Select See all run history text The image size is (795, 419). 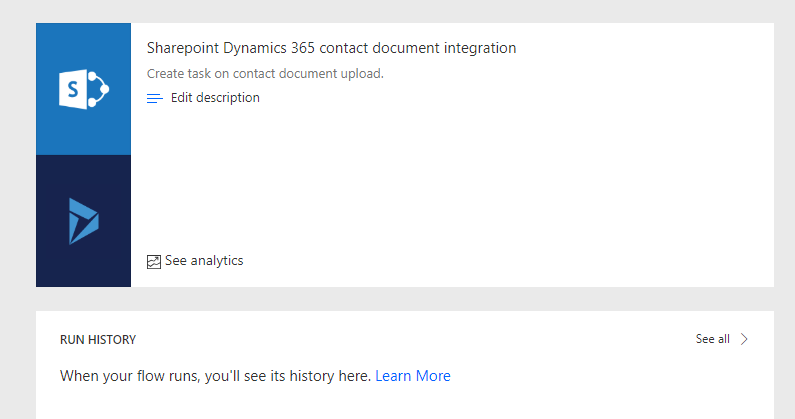pyautogui.click(x=712, y=339)
